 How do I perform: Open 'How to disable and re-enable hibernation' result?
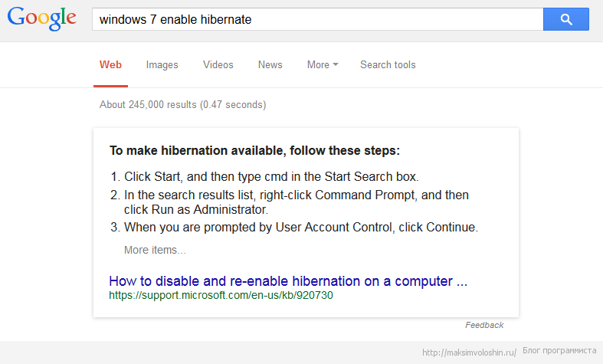pyautogui.click(x=288, y=281)
